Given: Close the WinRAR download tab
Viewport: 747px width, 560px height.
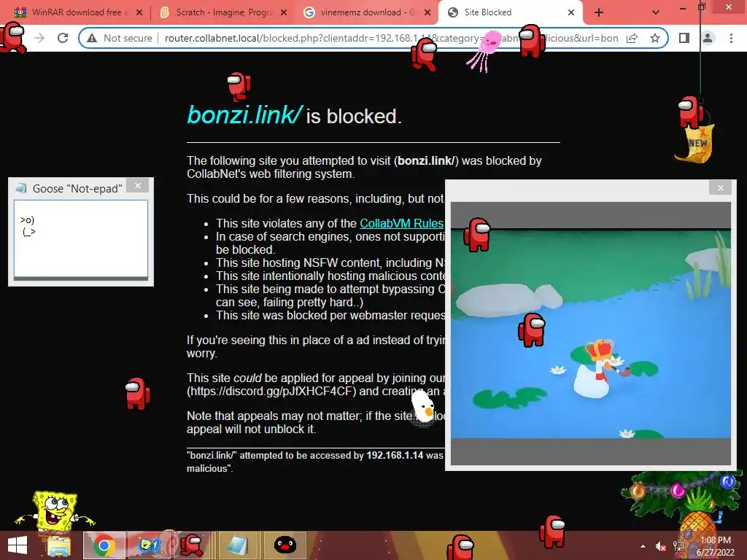Looking at the screenshot, I should click(139, 12).
